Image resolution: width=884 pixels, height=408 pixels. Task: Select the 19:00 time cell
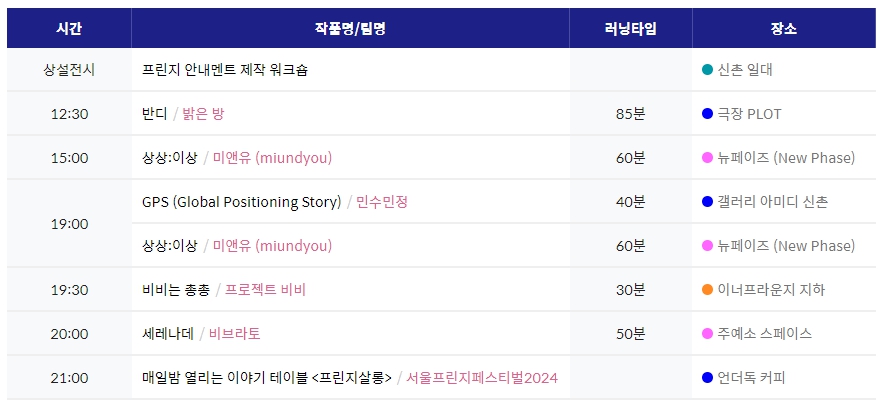coord(69,224)
